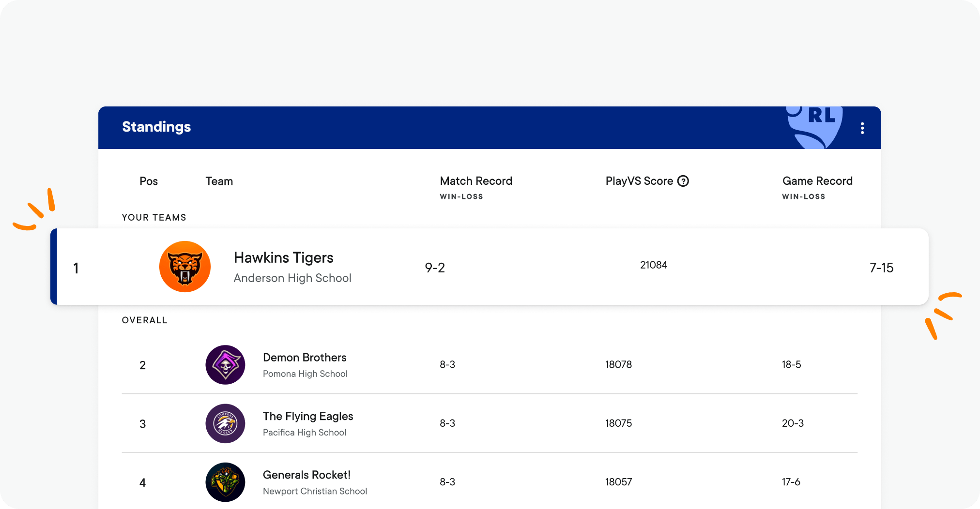Click the Team column header
Viewport: 980px width, 509px height.
tap(219, 181)
